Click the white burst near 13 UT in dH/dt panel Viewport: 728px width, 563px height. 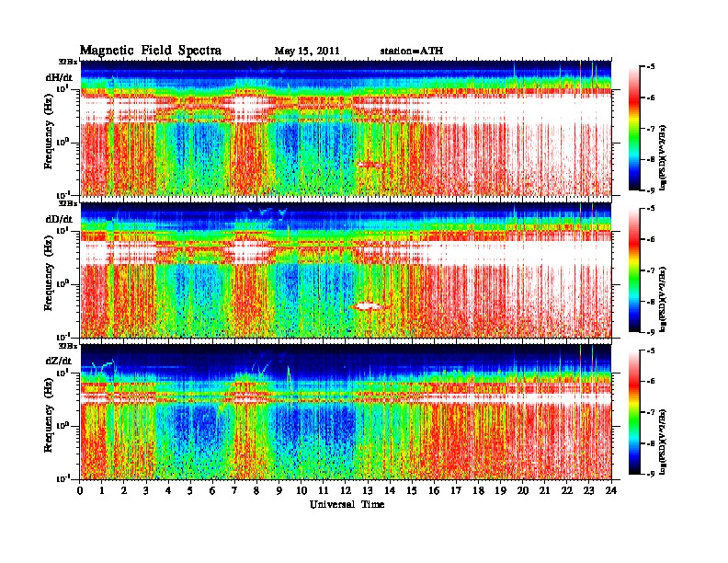pyautogui.click(x=370, y=165)
